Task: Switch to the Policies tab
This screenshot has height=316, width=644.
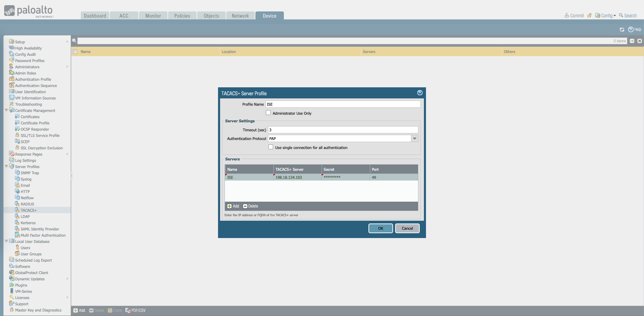Action: tap(182, 16)
